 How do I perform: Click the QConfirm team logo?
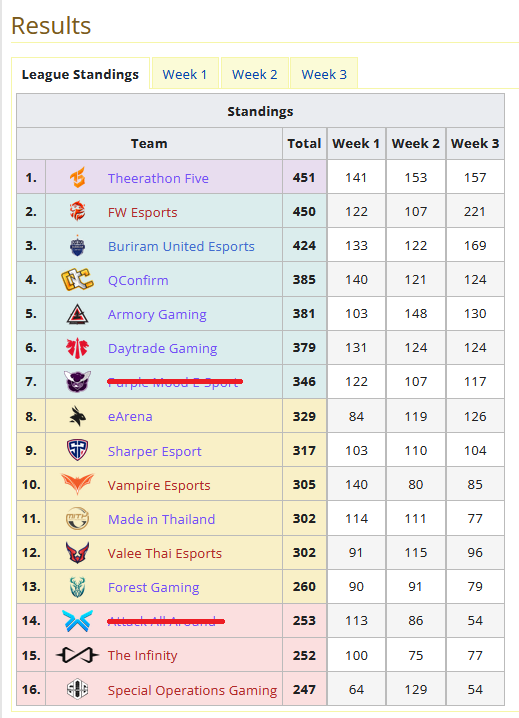point(77,280)
